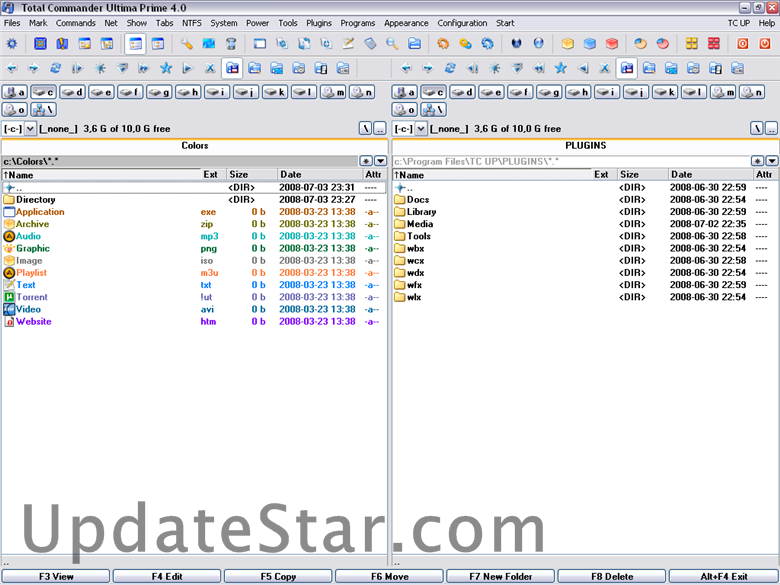Click the blue cube icon
This screenshot has height=585, width=780.
589,44
